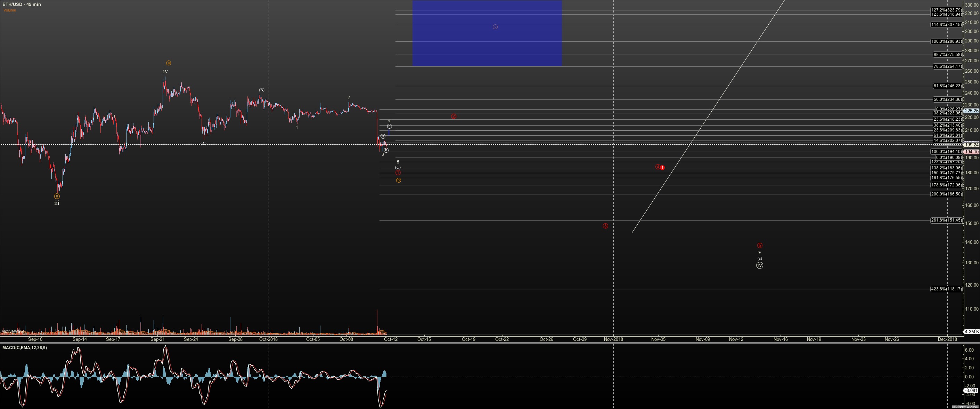Click the 423.6%(118.17) Fibonacci label
This screenshot has width=980, height=409.
[x=946, y=289]
